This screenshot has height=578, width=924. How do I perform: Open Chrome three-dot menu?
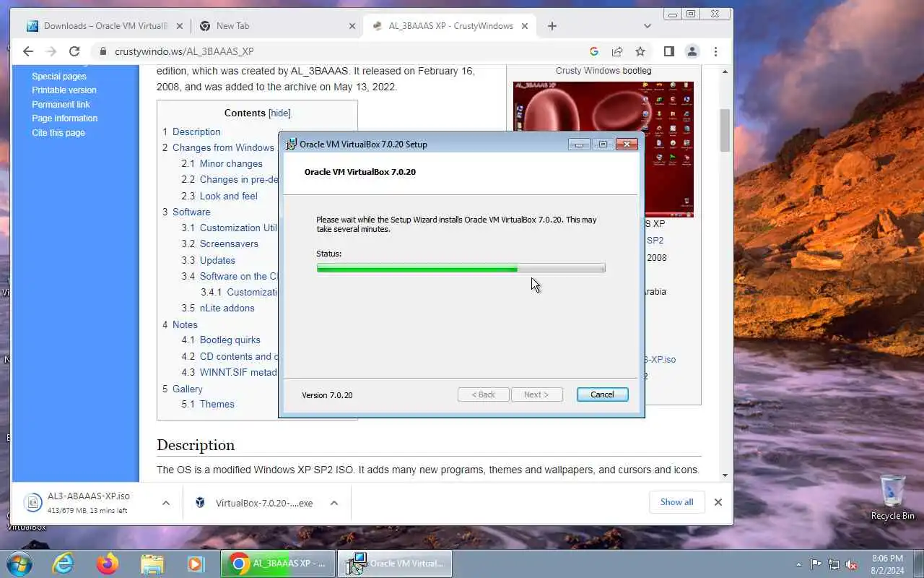[x=715, y=51]
